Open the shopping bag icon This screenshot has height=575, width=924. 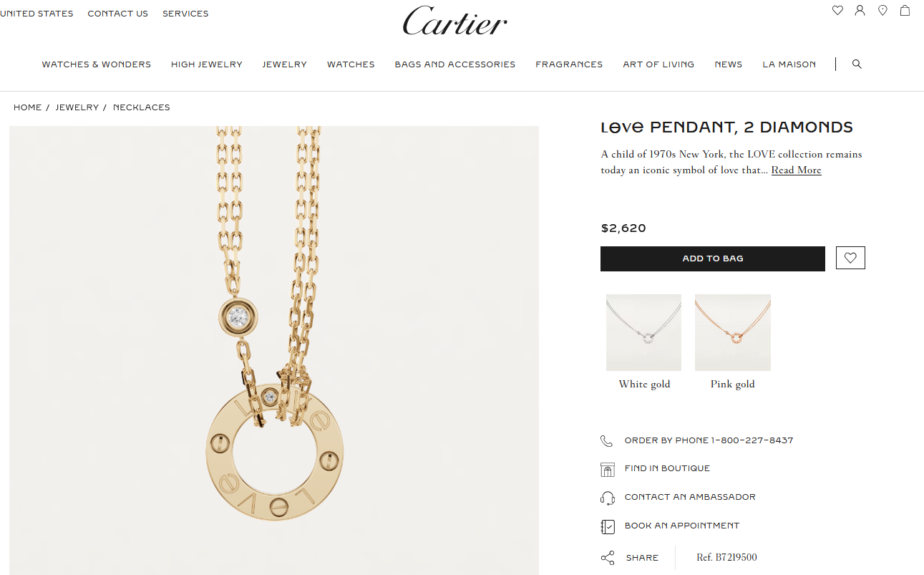[x=905, y=11]
